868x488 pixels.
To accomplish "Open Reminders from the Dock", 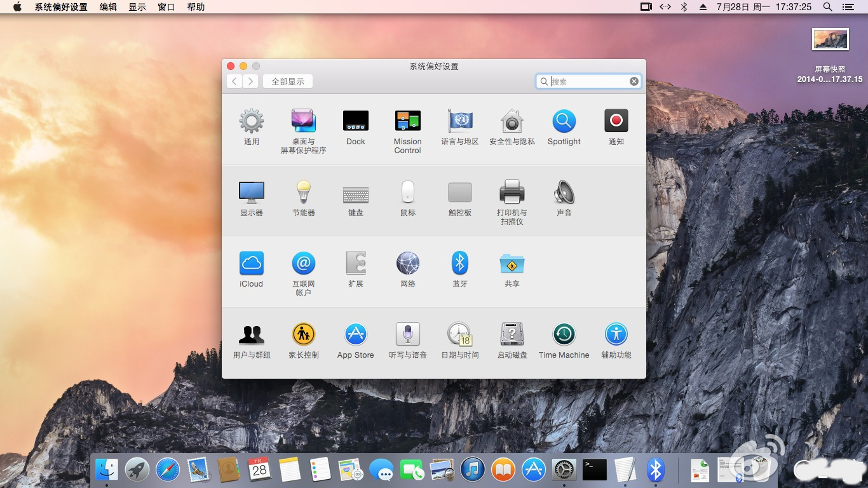I will click(320, 470).
